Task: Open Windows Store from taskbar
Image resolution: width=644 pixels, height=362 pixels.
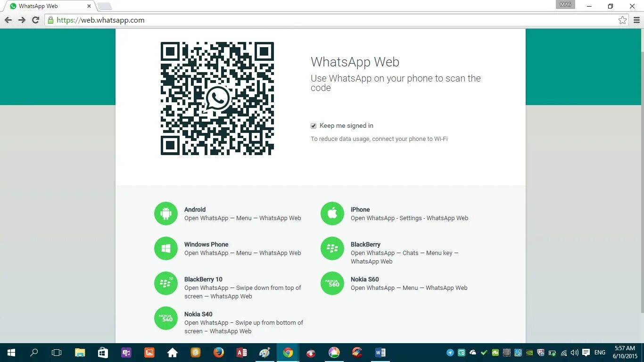Action: [103, 353]
